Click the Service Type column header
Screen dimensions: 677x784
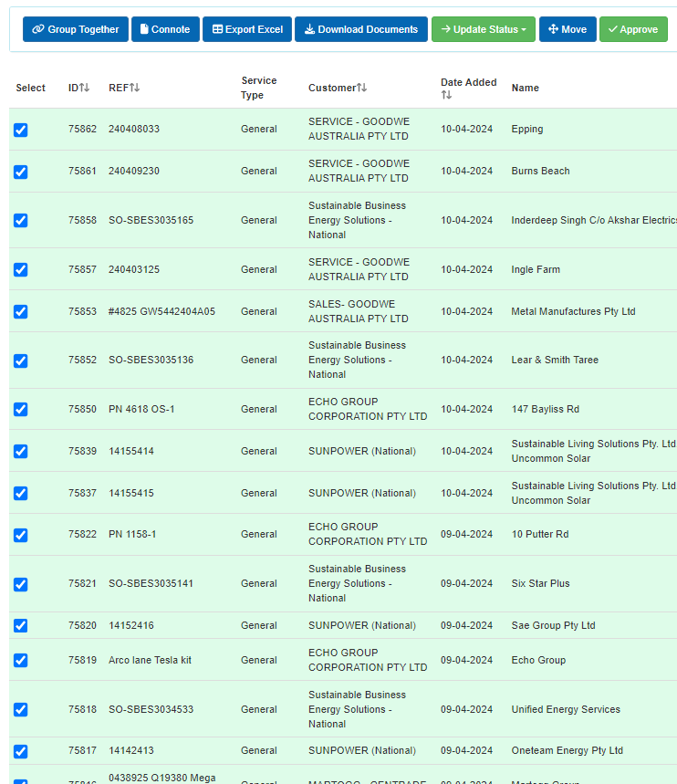pyautogui.click(x=258, y=88)
